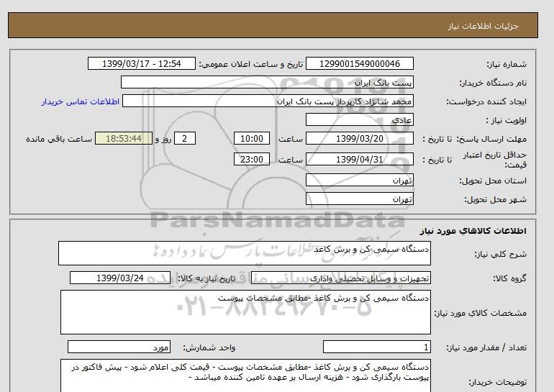554x392 pixels.
Task: Click the general need description text box
Action: (245, 253)
